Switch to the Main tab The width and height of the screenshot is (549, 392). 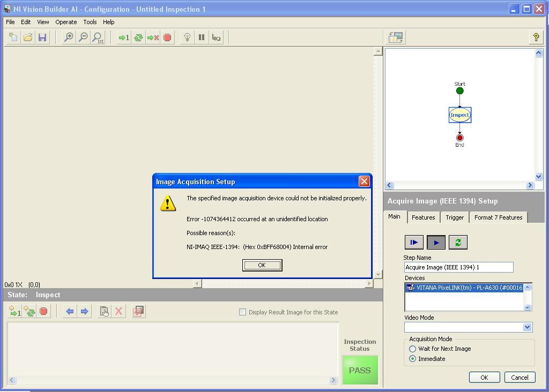[394, 217]
